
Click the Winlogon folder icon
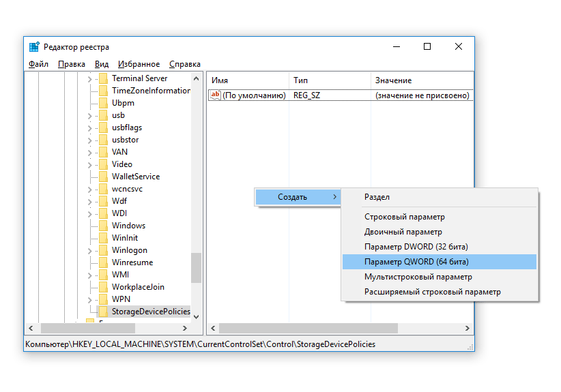pos(103,250)
